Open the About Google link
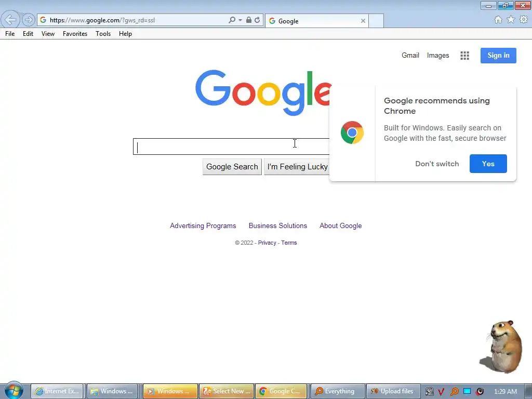Viewport: 532px width, 399px height. click(x=341, y=225)
